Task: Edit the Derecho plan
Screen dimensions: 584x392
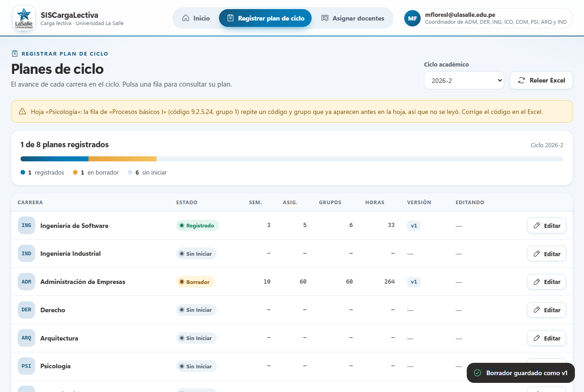Action: click(x=547, y=310)
